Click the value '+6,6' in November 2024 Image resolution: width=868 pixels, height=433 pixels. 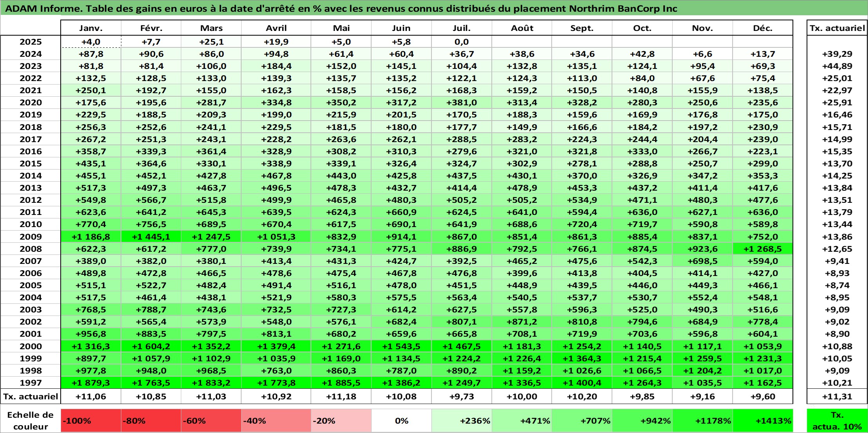tap(702, 54)
